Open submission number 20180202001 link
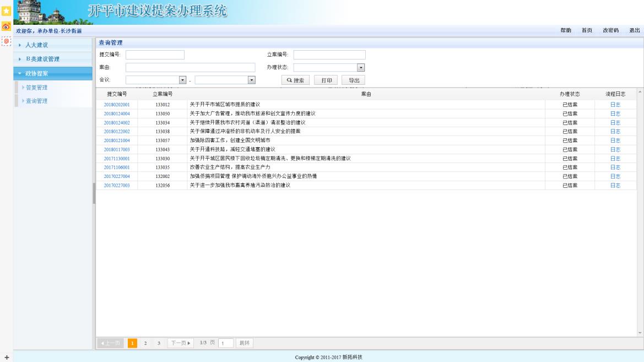Screen dimensions: 644x362 click(x=117, y=105)
